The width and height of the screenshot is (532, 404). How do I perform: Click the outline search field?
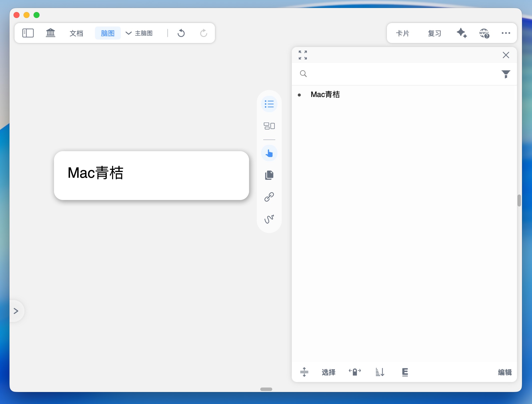coord(400,74)
